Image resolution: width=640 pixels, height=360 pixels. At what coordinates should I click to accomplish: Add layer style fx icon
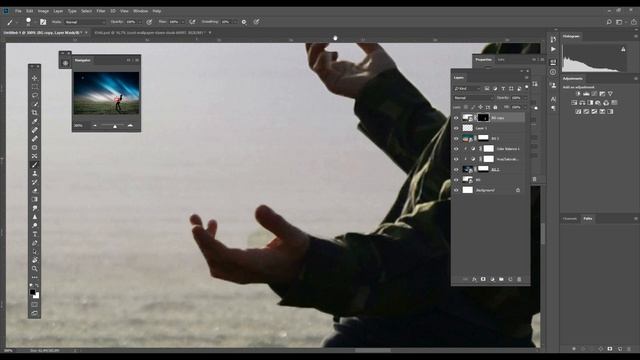[x=474, y=279]
